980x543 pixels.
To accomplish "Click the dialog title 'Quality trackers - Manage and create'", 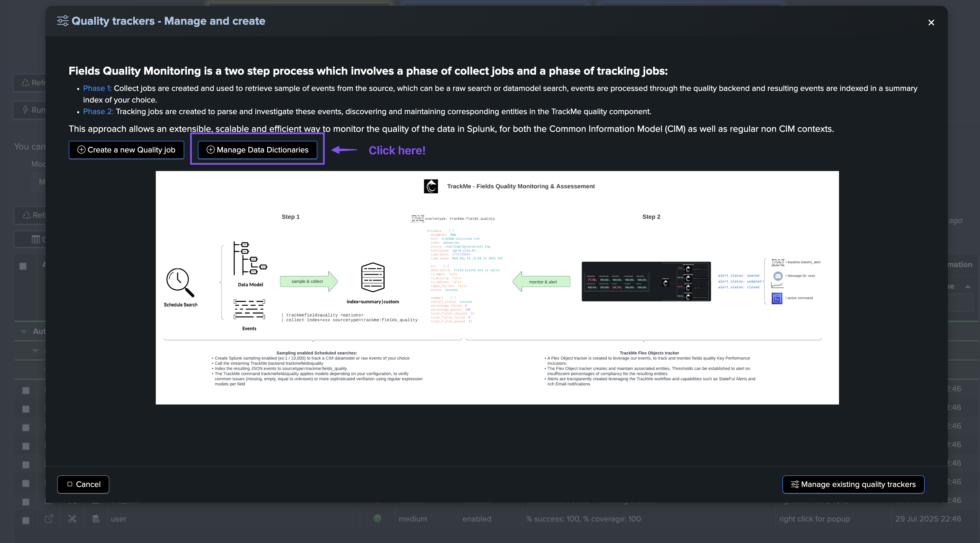I will [x=168, y=21].
